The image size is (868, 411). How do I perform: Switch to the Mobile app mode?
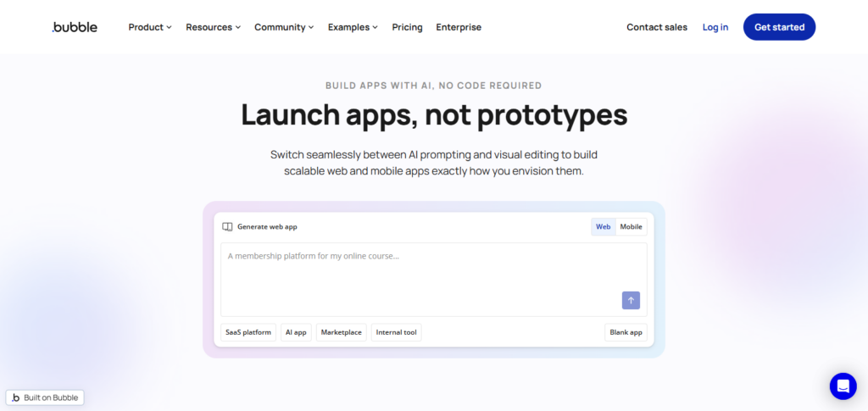[x=631, y=227]
